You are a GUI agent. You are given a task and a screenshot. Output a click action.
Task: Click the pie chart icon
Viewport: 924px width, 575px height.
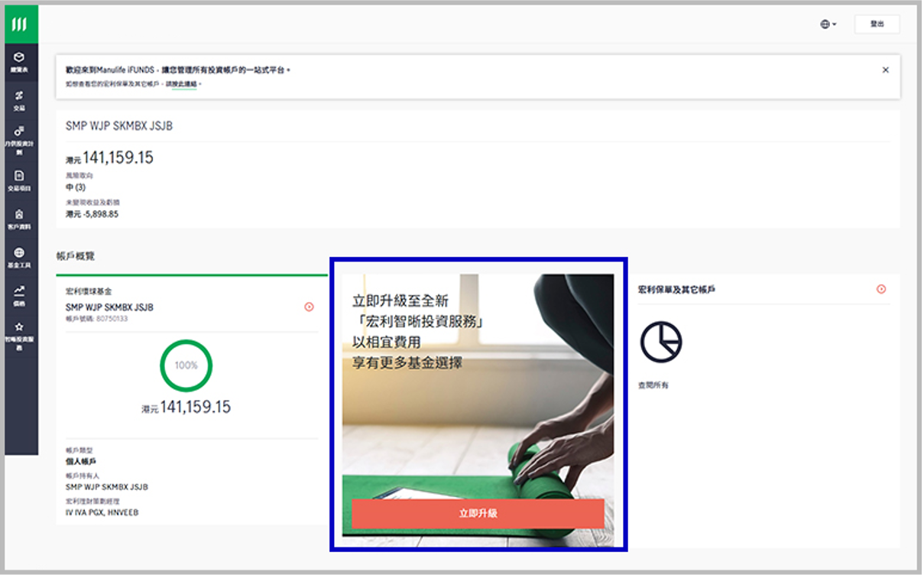click(661, 341)
